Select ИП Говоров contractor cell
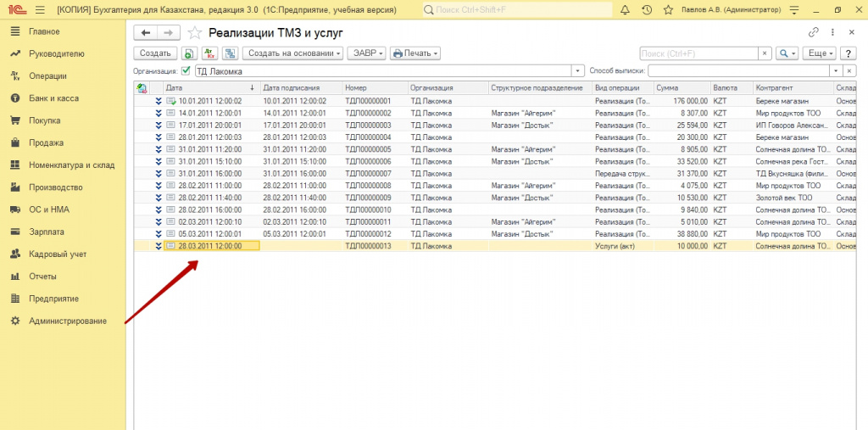Screen dimensions: 868x430 [793, 126]
